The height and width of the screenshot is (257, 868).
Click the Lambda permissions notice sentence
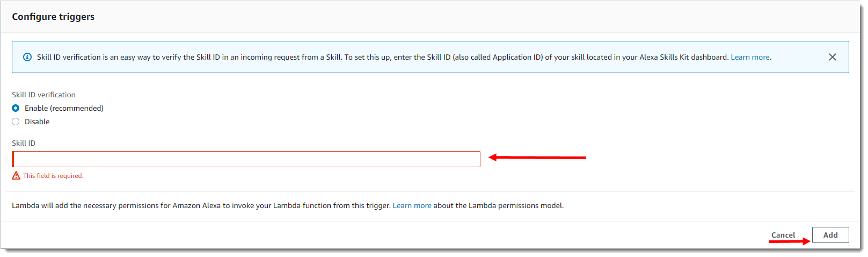(288, 205)
